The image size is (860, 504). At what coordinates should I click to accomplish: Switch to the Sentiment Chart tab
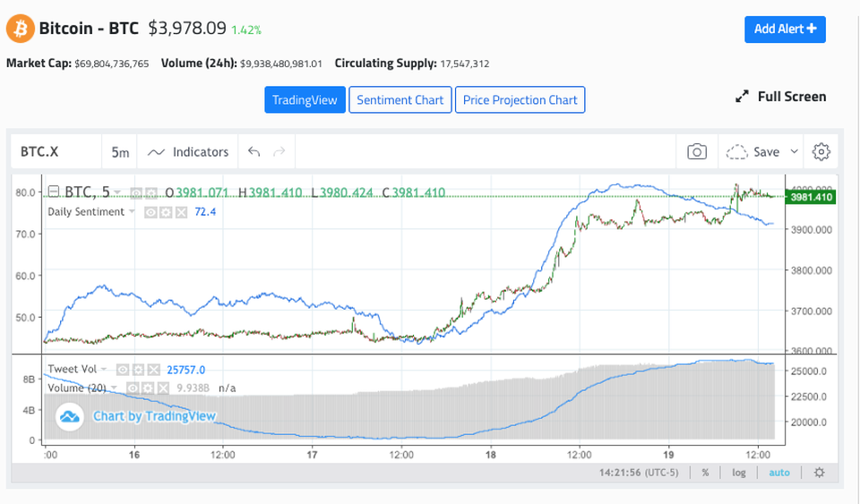(400, 99)
